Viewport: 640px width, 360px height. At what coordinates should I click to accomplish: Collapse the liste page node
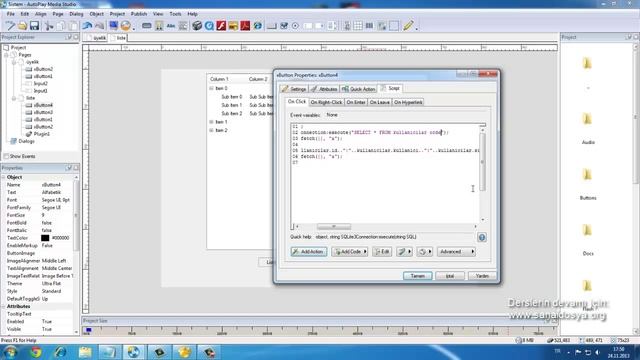pyautogui.click(x=13, y=98)
